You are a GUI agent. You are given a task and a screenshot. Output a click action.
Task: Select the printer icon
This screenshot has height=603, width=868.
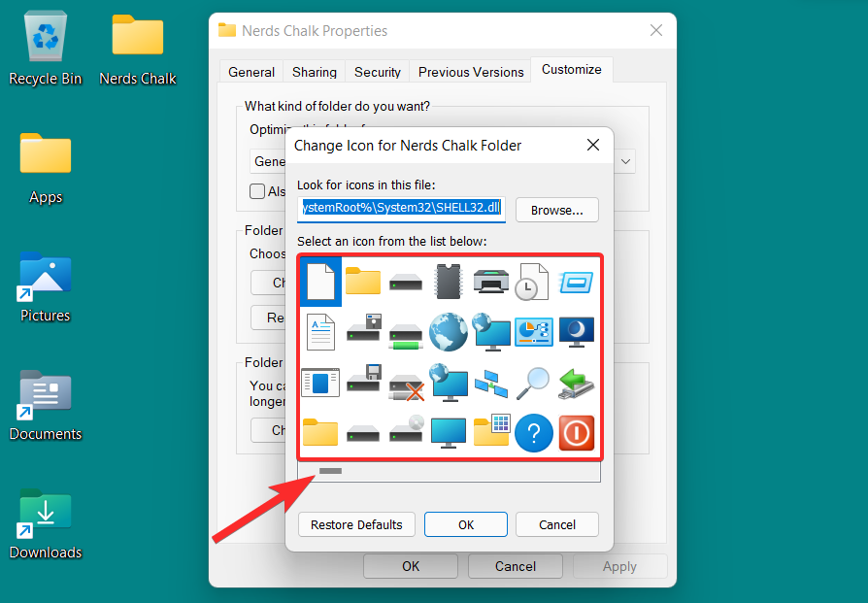491,281
